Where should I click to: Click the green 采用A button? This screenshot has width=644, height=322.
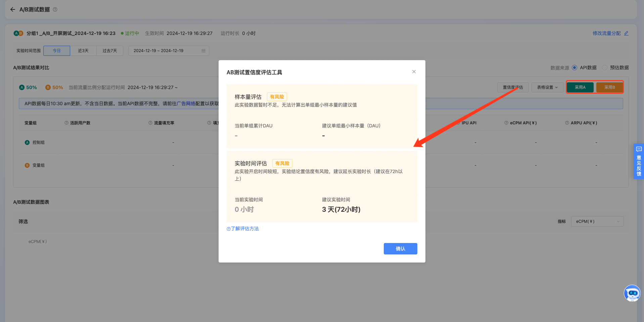(x=580, y=87)
